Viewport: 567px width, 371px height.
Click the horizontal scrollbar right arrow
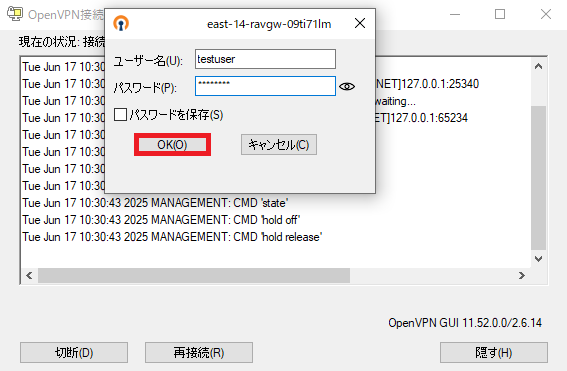click(521, 276)
